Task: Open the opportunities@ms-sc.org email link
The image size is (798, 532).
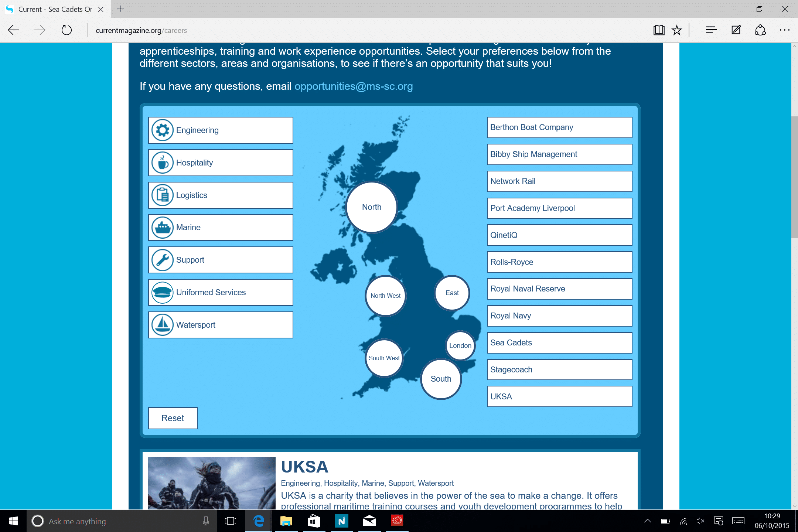Action: pos(353,86)
